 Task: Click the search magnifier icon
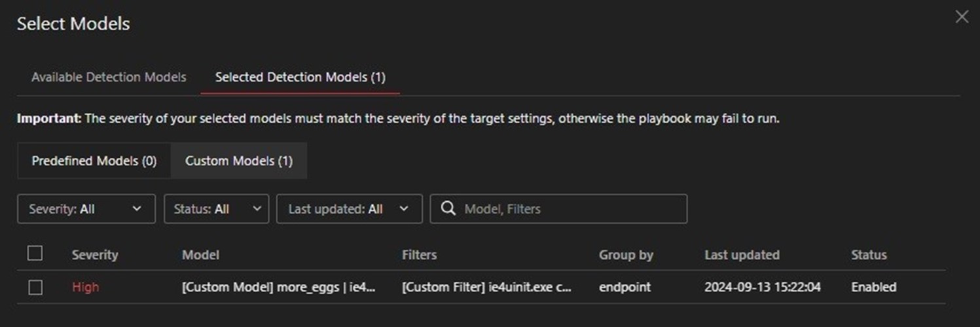coord(448,209)
